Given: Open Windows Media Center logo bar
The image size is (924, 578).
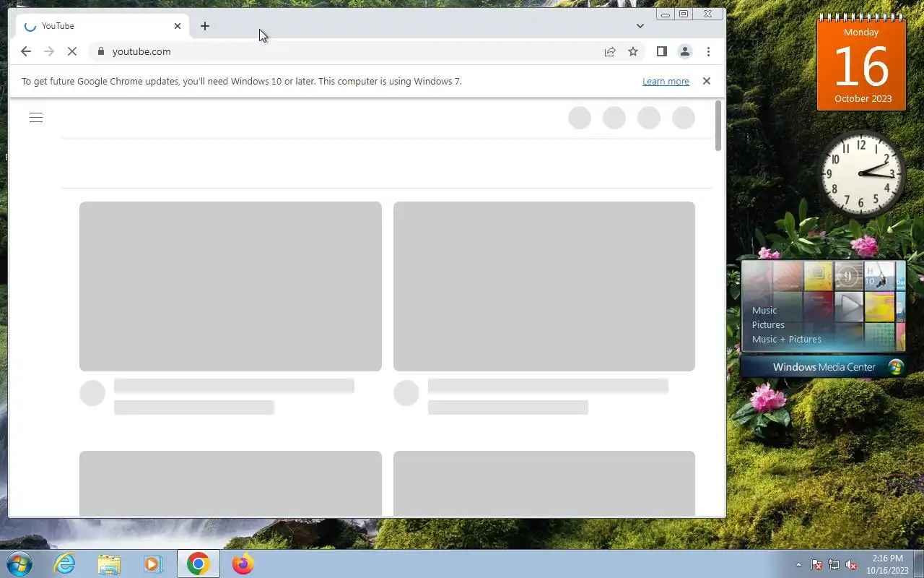Looking at the screenshot, I should (823, 367).
